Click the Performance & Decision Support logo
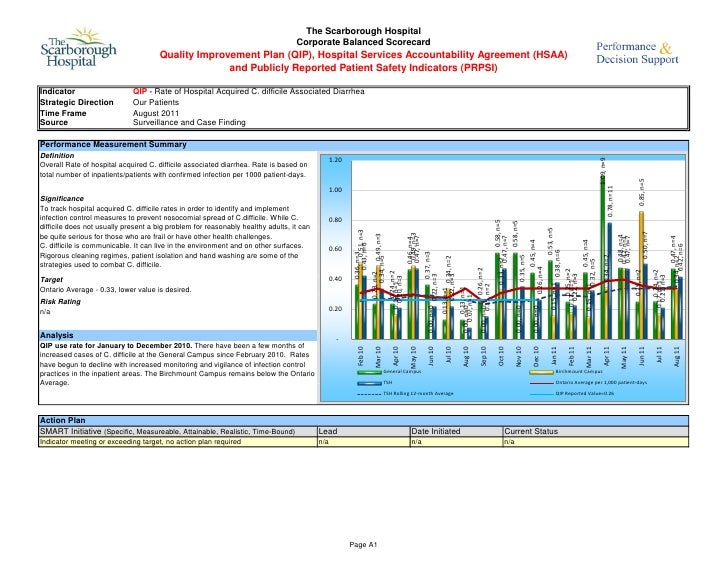Viewport: 728px width, 563px height. point(637,53)
